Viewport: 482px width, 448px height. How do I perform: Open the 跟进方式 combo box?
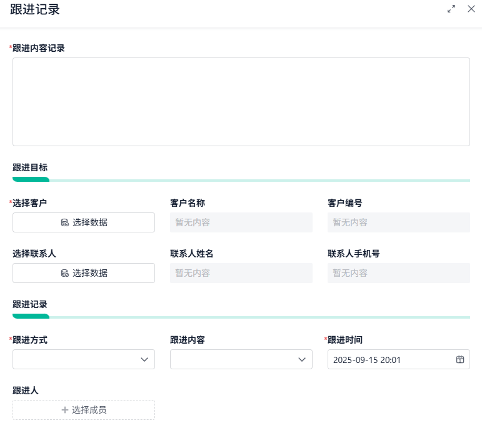coord(75,359)
